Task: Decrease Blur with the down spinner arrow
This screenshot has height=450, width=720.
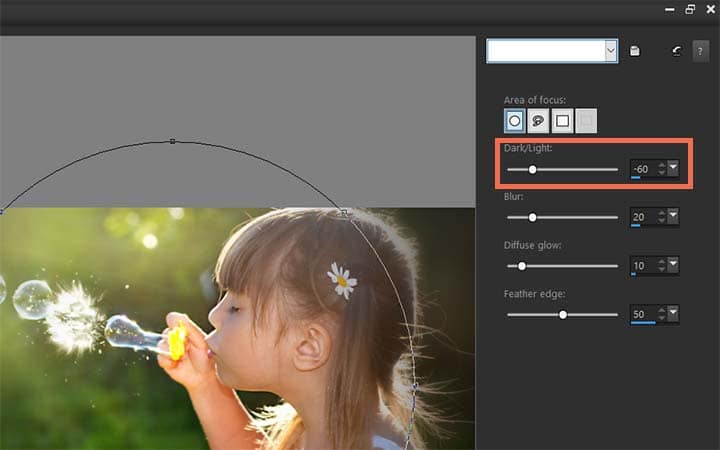Action: pyautogui.click(x=662, y=220)
